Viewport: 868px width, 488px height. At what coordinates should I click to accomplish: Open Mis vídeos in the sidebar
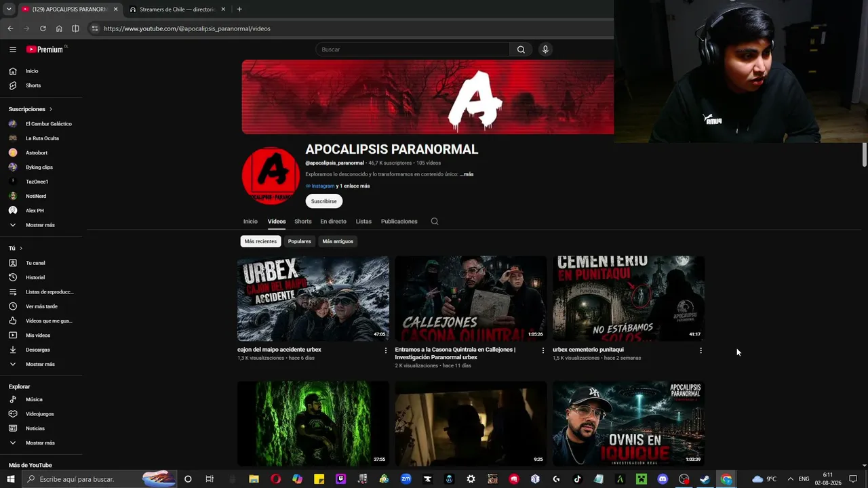pyautogui.click(x=38, y=335)
